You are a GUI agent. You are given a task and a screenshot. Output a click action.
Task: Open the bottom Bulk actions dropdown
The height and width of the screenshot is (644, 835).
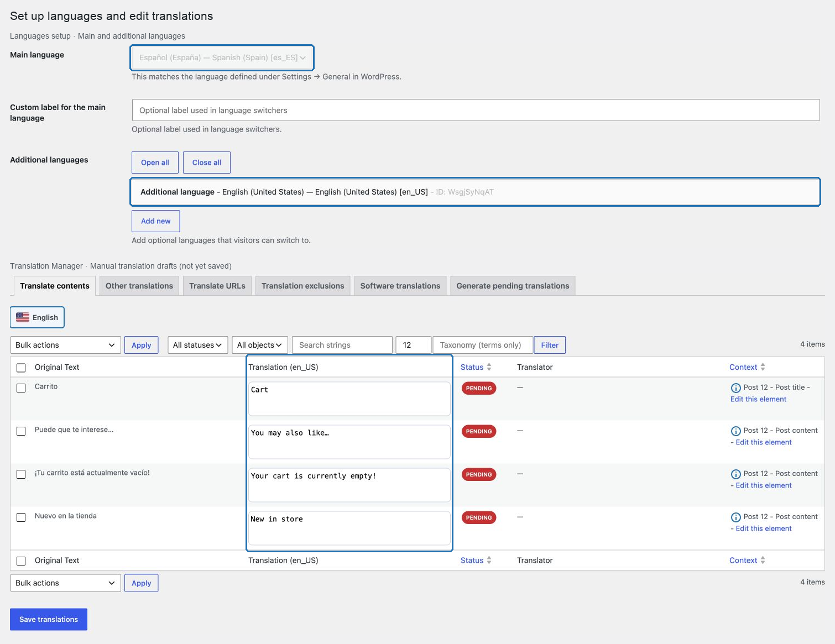click(65, 583)
